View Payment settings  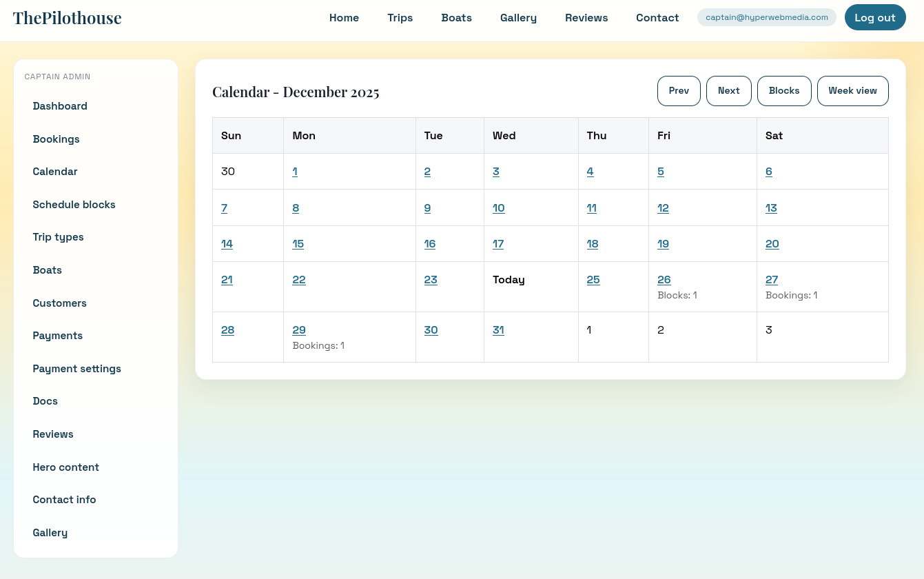(x=76, y=369)
